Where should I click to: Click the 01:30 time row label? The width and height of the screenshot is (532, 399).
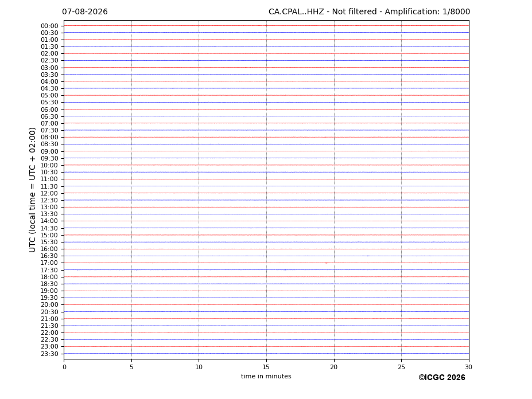tap(49, 47)
